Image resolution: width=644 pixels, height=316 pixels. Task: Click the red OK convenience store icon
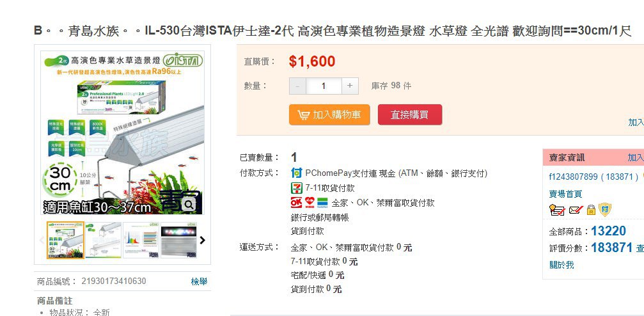296,203
